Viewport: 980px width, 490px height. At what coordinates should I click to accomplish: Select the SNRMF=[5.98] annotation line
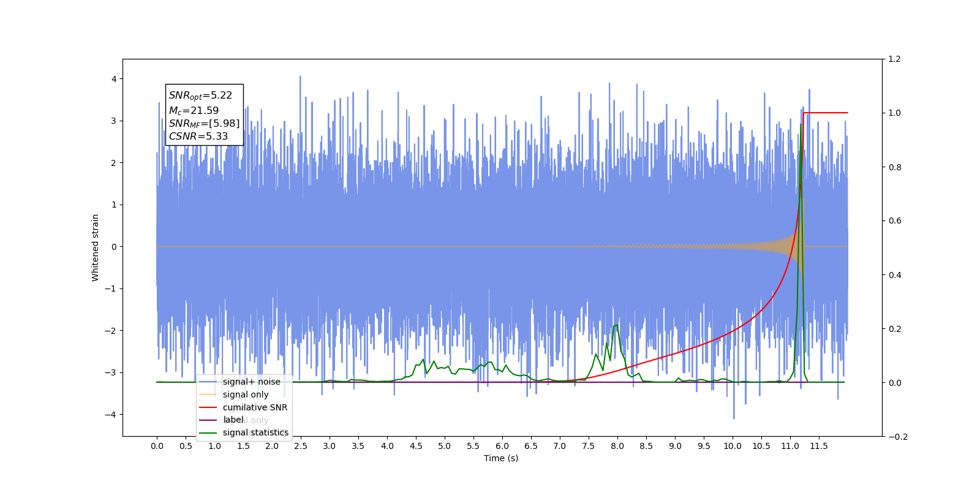tap(204, 124)
